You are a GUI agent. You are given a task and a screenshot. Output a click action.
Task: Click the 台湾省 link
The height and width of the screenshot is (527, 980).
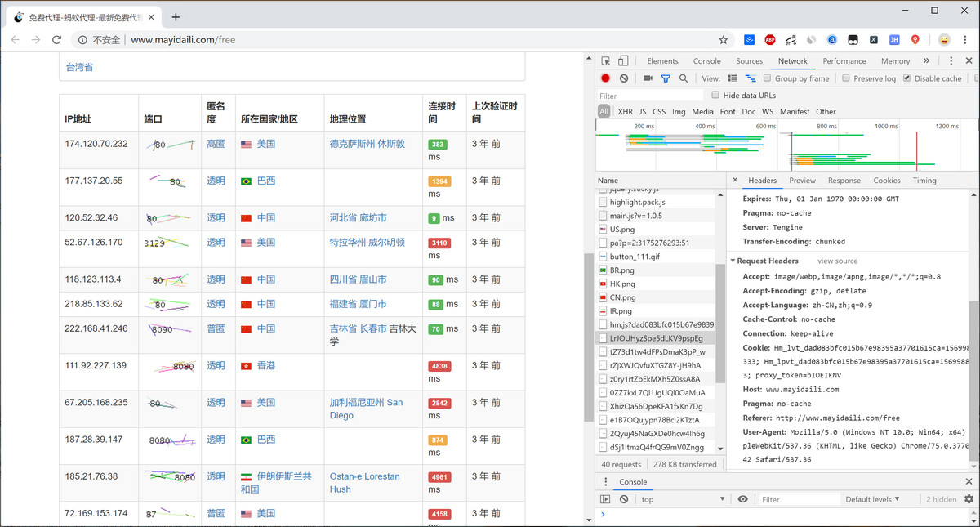(x=79, y=67)
